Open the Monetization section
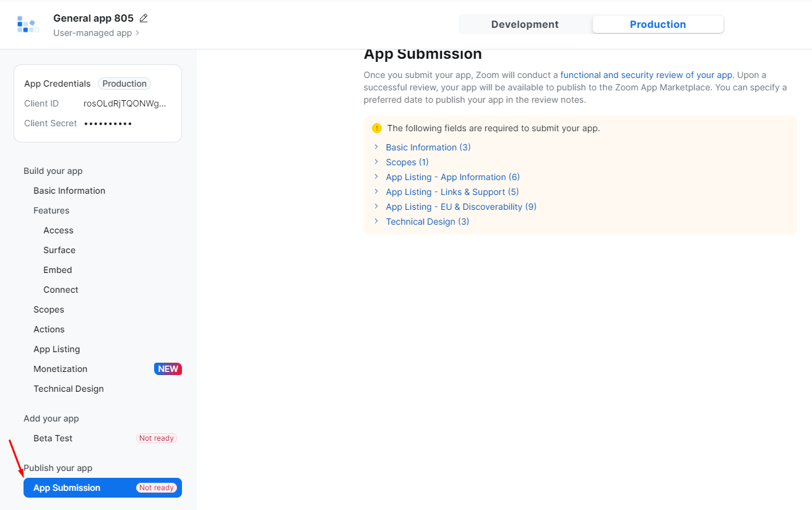This screenshot has height=510, width=812. point(61,369)
